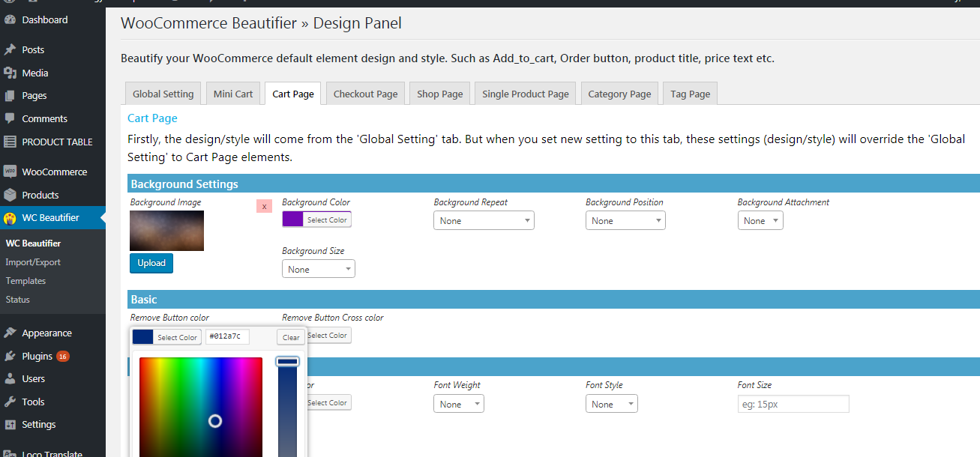Click the vertical blue brightness slider
This screenshot has height=457, width=980.
(287, 407)
